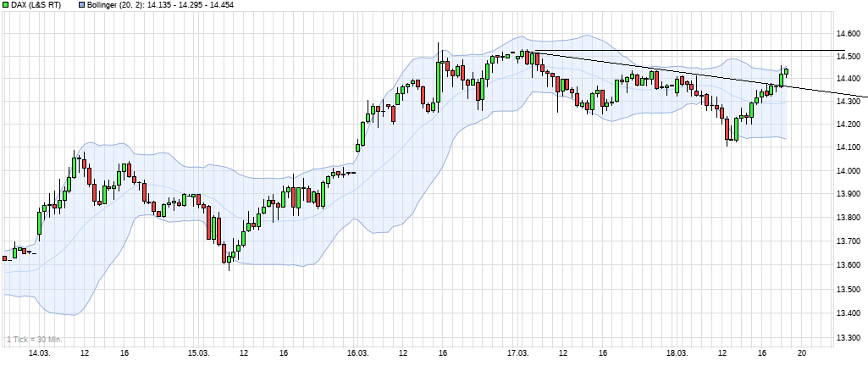Click the 14.600 price axis label
This screenshot has width=868, height=377.
(x=849, y=34)
